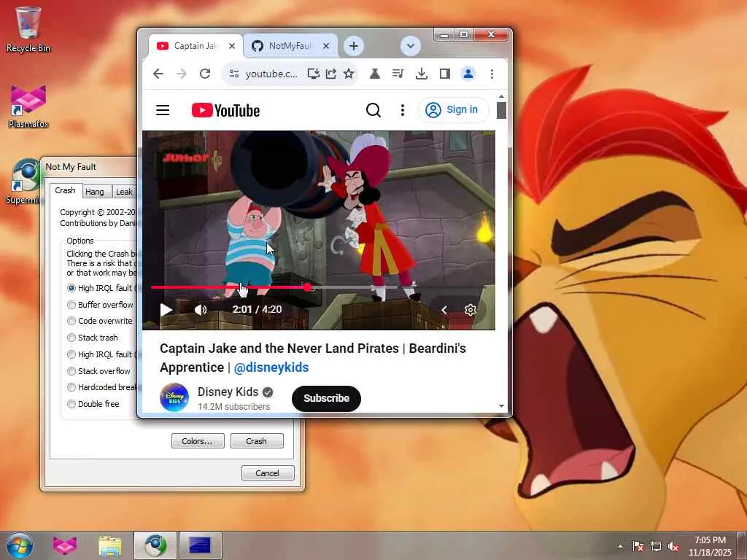747x560 pixels.
Task: Open Not My Fault taskbar button
Action: (200, 545)
